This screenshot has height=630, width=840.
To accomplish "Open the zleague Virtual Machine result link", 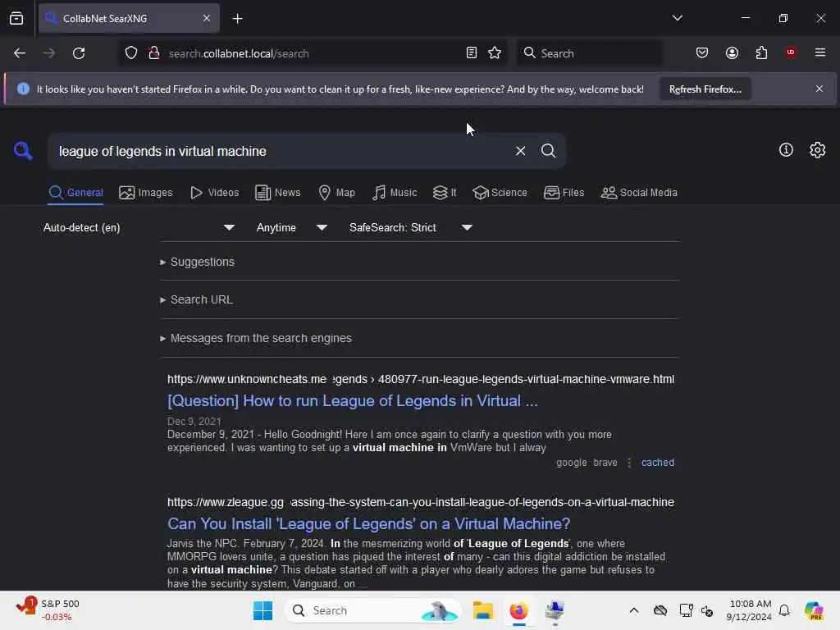I will click(368, 524).
